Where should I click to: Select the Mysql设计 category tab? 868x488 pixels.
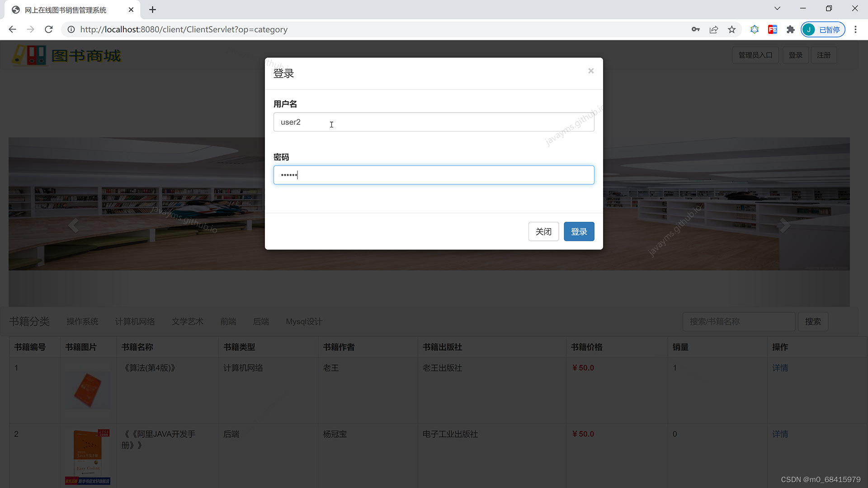[303, 321]
